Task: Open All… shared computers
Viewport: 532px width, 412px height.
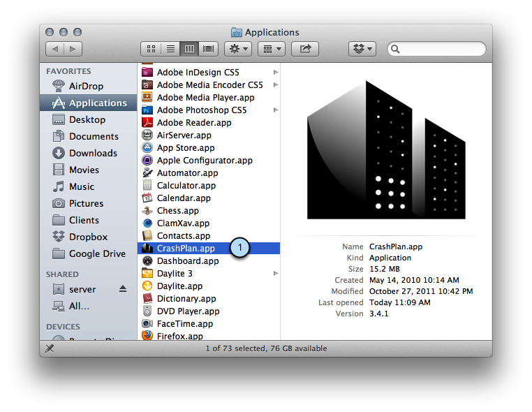Action: pyautogui.click(x=88, y=306)
